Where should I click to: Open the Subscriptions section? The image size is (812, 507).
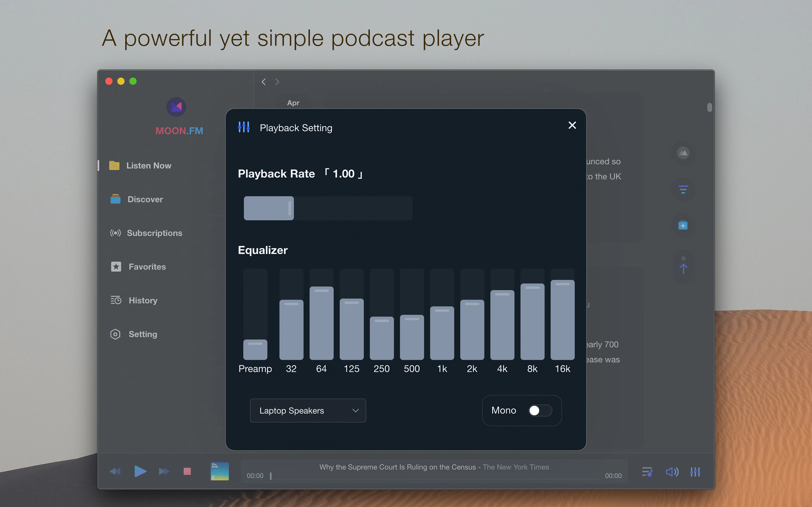point(154,233)
